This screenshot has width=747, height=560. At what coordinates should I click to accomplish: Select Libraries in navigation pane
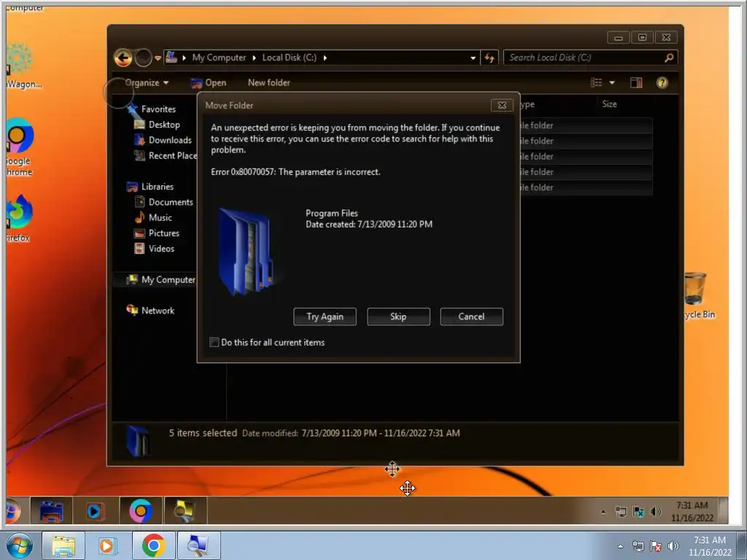tap(158, 187)
